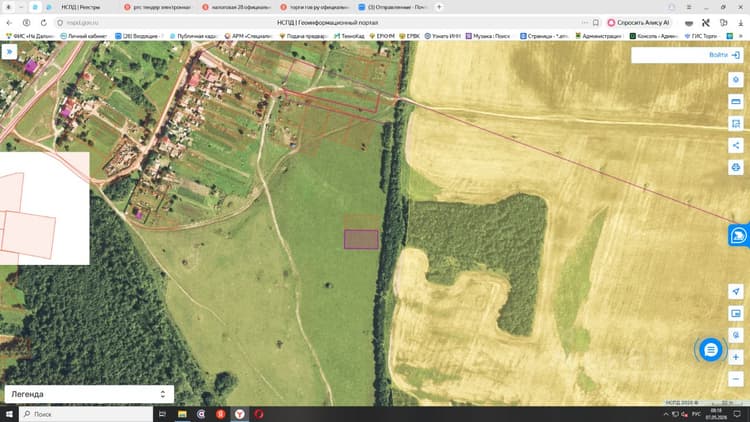Switch to Отправленные почта tab

point(393,7)
